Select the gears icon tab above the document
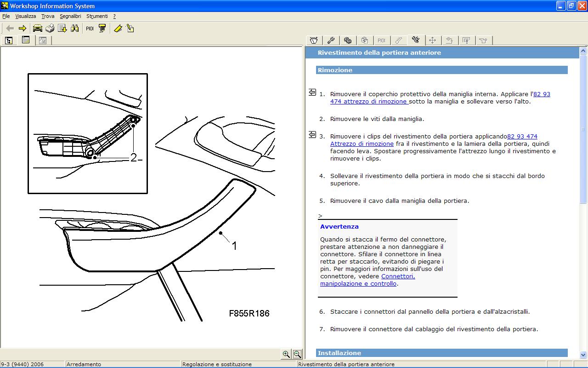 348,40
